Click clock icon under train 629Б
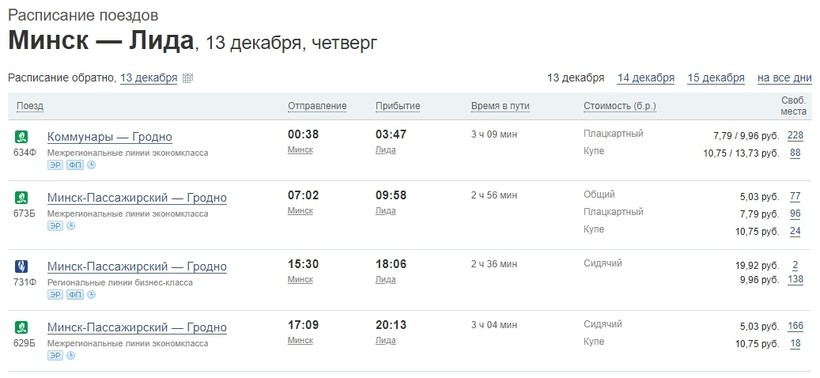This screenshot has width=820, height=378. (x=71, y=356)
